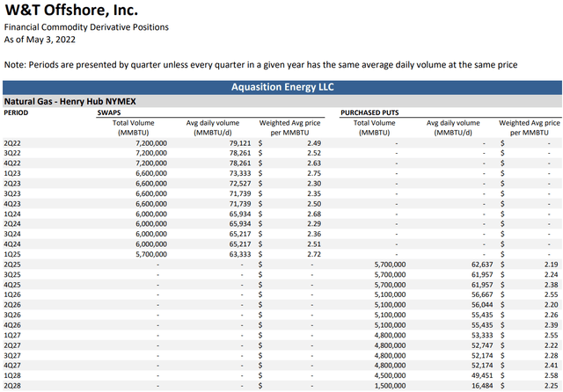Click swaps price 2.30 in 2Q23 row
Image resolution: width=563 pixels, height=392 pixels.
314,184
